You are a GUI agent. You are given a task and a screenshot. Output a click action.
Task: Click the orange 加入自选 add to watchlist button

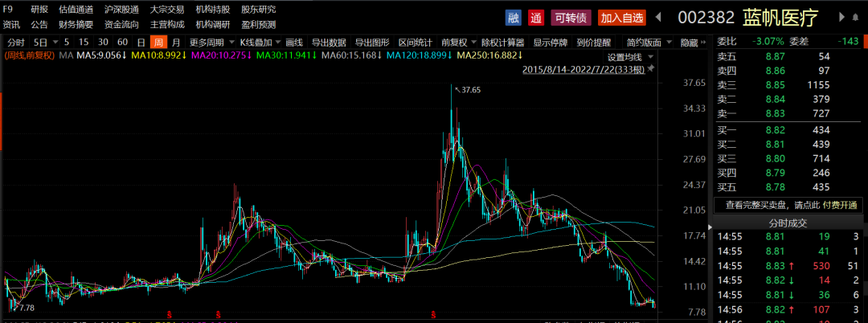pos(621,18)
